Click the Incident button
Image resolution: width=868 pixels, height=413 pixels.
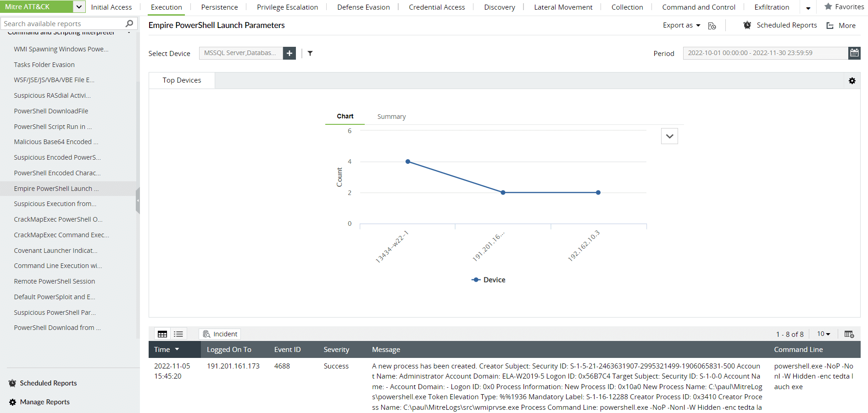pyautogui.click(x=220, y=334)
